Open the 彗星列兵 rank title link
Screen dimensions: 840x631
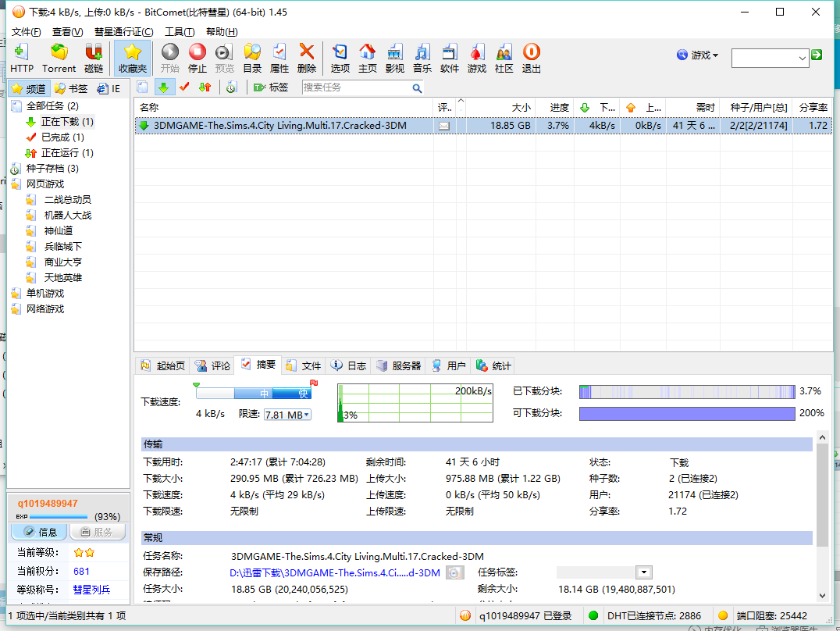tap(91, 590)
